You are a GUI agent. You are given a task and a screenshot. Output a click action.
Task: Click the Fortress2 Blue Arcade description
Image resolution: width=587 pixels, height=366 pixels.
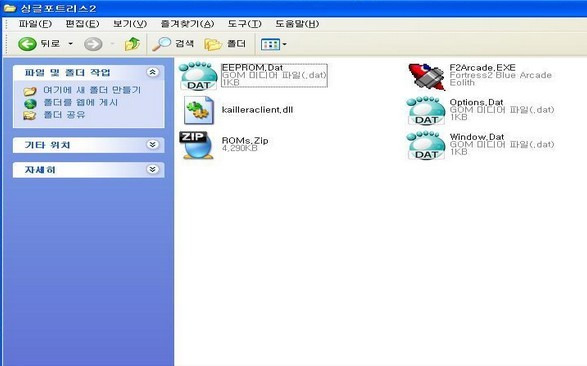(x=501, y=75)
